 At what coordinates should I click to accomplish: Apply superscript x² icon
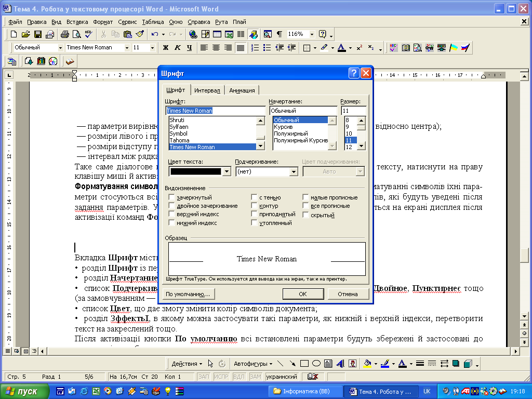point(360,48)
